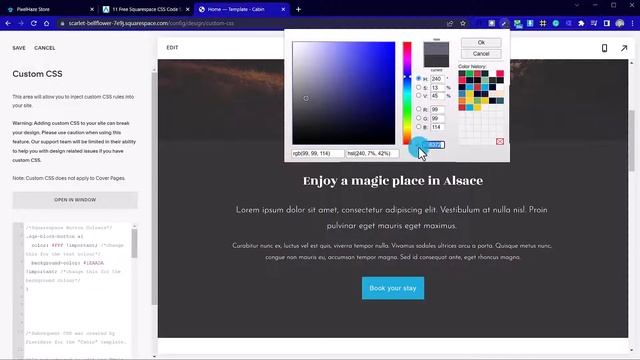
Task: Pick the green swatch in color history top row
Action: pyautogui.click(x=469, y=73)
